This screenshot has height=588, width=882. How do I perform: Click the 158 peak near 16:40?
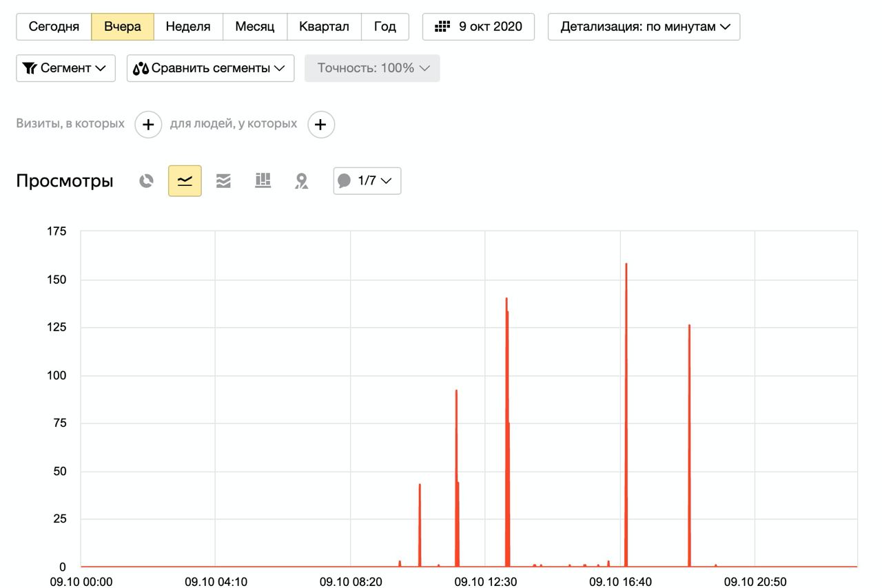click(x=626, y=264)
